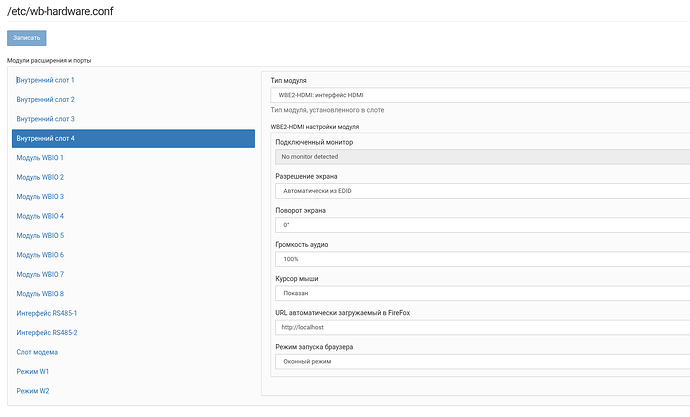Click the Записать save button

pyautogui.click(x=27, y=38)
